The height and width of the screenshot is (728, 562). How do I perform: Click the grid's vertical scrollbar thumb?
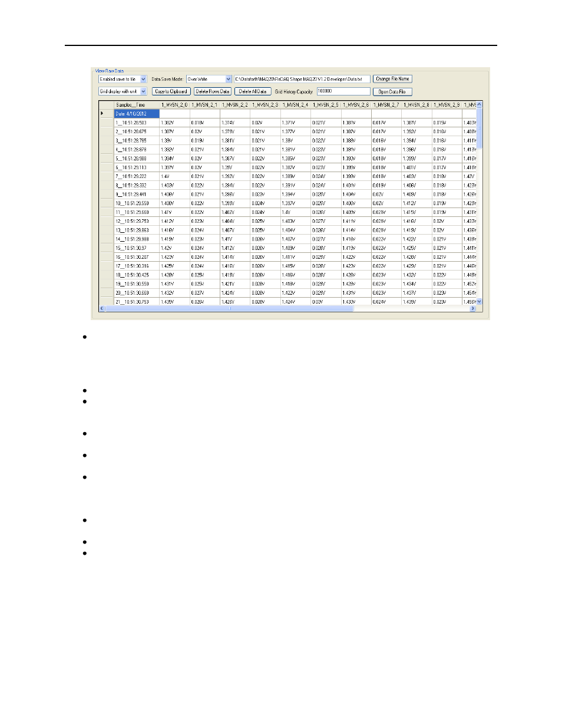coord(479,128)
